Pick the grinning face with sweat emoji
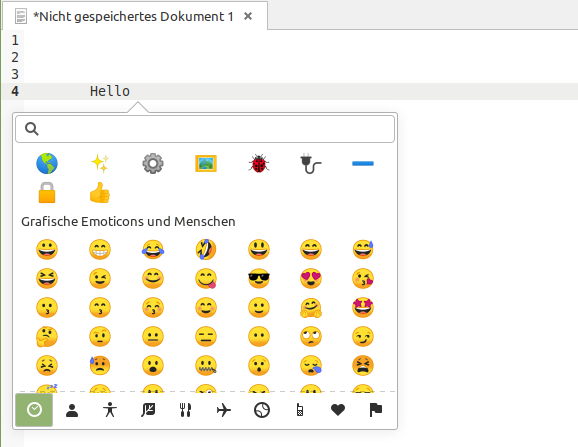This screenshot has height=447, width=578. 363,249
